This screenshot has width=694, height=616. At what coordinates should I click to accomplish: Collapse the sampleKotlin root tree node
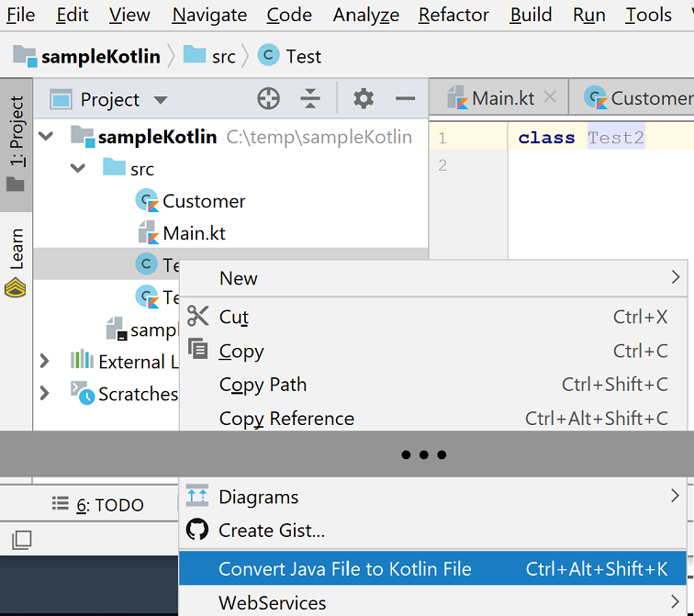(46, 137)
